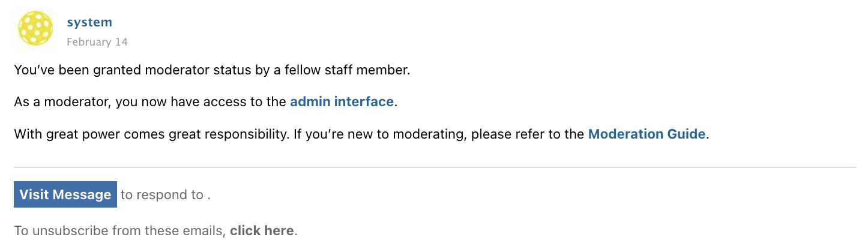Open the admin interface link

pos(342,102)
